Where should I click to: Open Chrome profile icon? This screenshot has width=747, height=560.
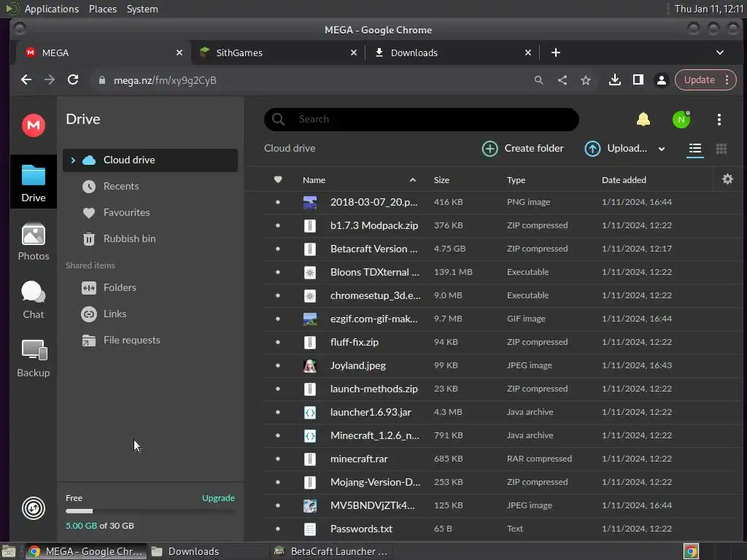pos(661,80)
